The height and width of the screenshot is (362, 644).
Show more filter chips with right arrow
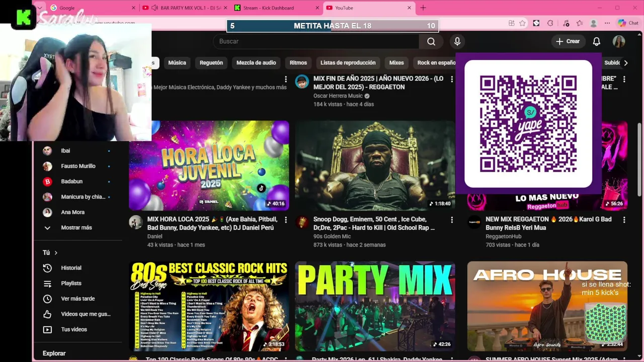625,63
